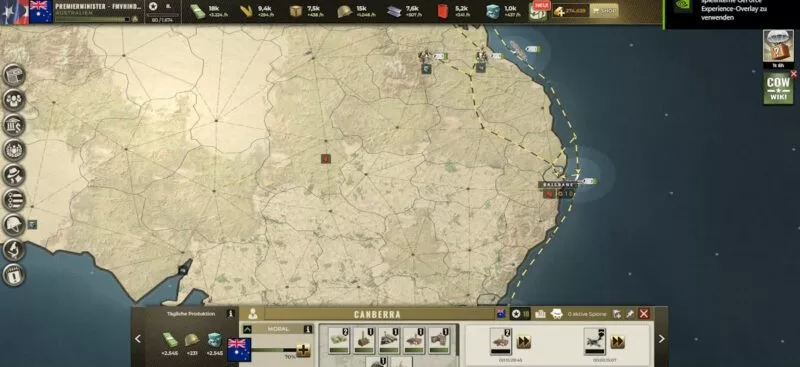The image size is (800, 367).
Task: Click the manpower helmet resource icon
Action: 345,11
